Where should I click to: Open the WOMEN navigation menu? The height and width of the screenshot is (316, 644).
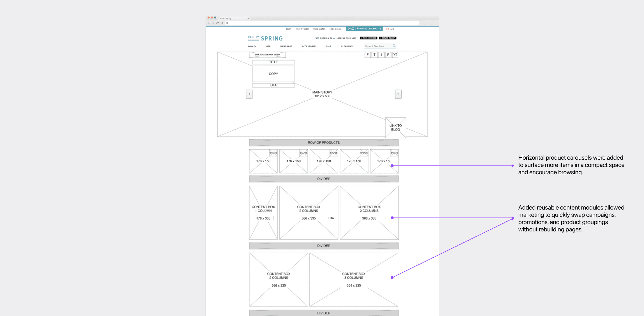tap(252, 47)
